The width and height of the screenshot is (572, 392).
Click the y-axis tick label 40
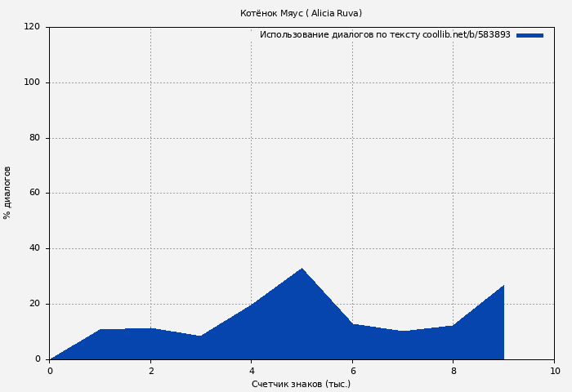tap(34, 248)
